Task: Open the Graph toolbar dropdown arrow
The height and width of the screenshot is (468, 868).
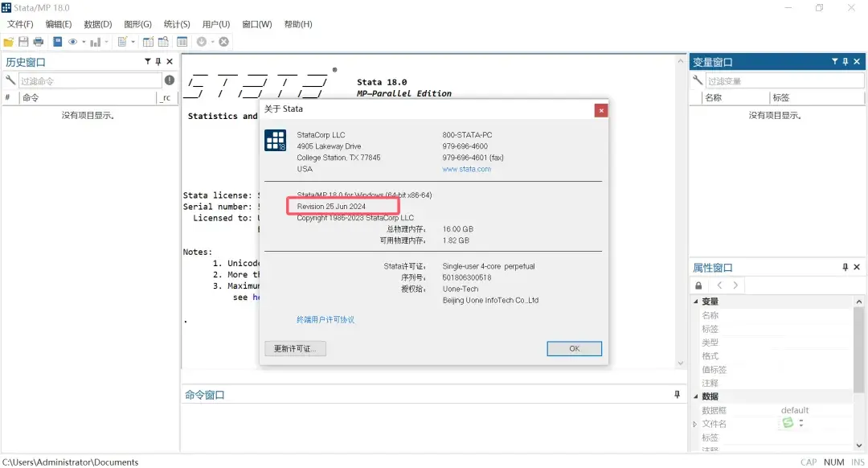Action: click(x=106, y=42)
